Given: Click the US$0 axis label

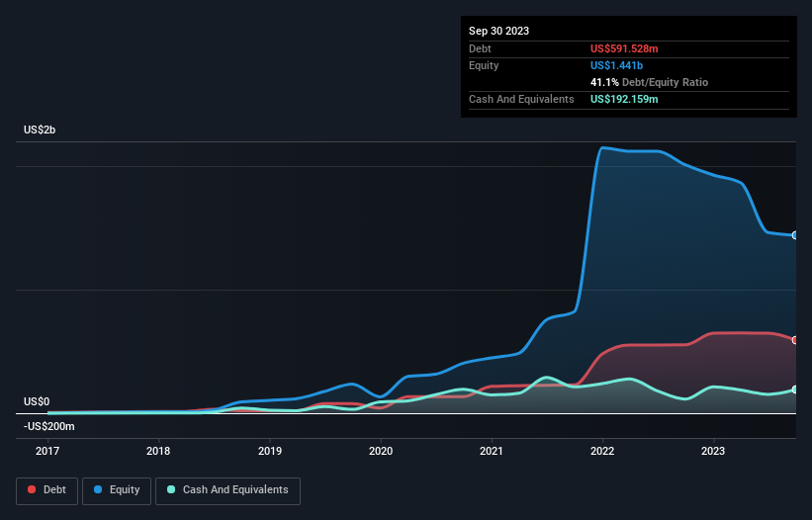Looking at the screenshot, I should [x=37, y=401].
